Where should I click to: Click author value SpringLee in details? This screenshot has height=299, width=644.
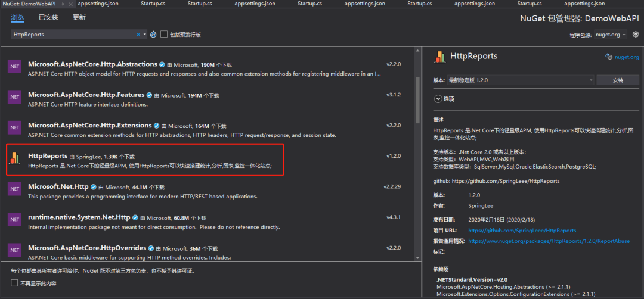481,206
